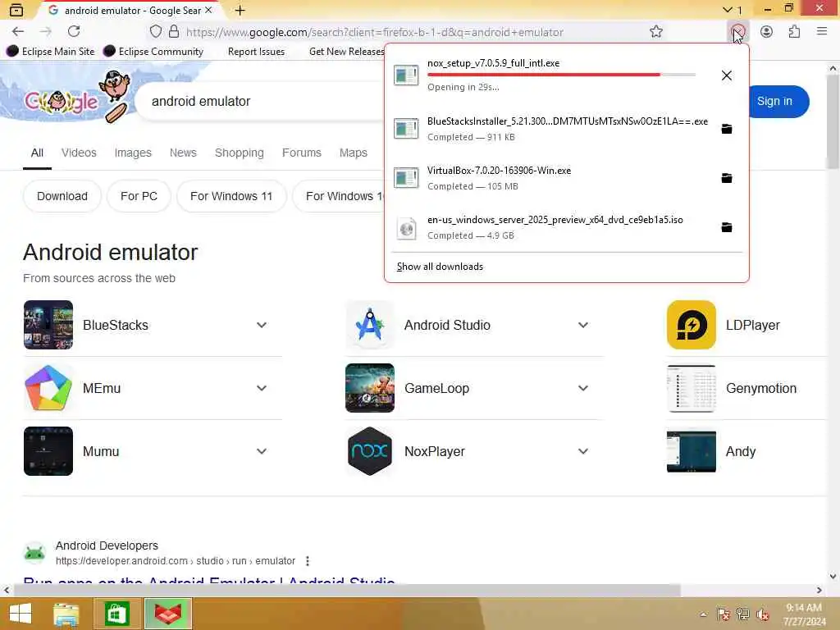Open Get New Releases bookmark

[346, 52]
